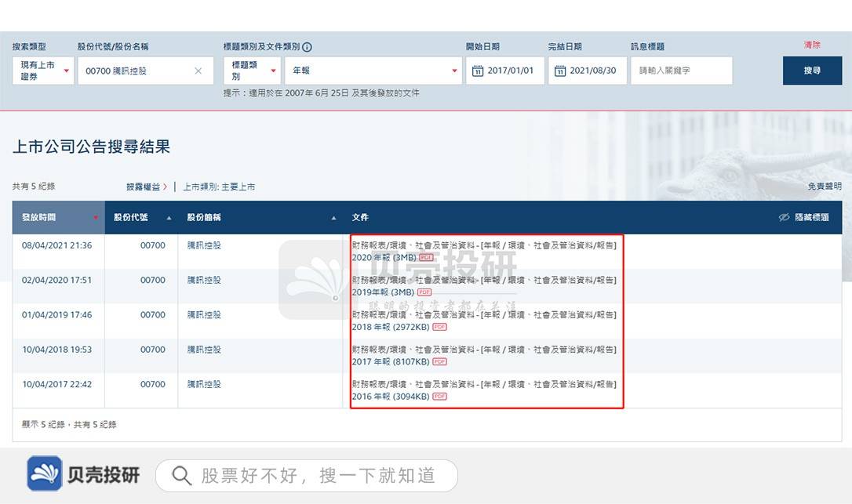This screenshot has height=504, width=852.
Task: Click the date 10/04/2018 19:53 cell
Action: (x=57, y=350)
